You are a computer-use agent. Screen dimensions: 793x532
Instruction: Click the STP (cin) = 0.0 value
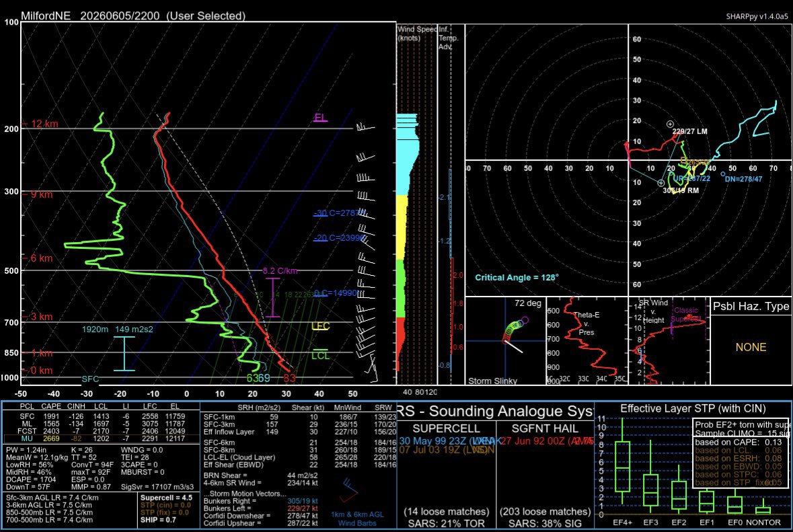[165, 505]
